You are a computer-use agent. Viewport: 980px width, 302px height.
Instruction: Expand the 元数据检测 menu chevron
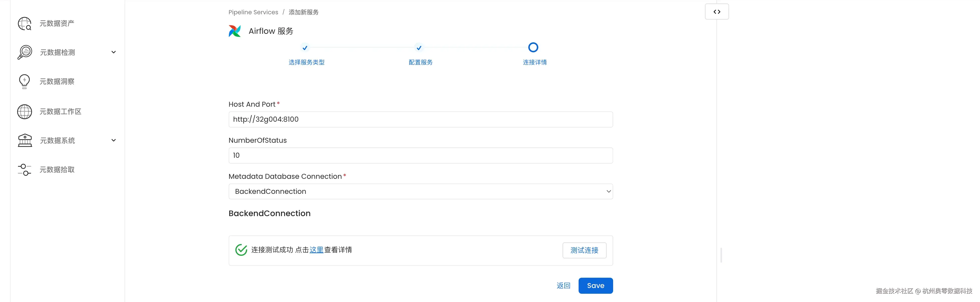[113, 52]
